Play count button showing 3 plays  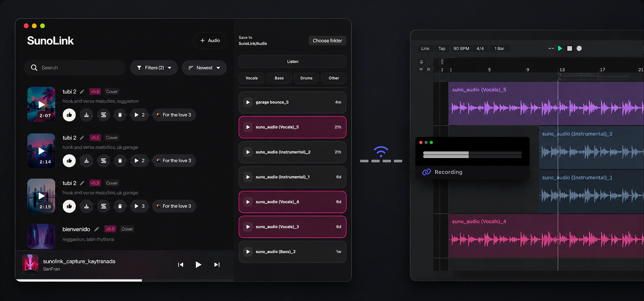point(140,206)
